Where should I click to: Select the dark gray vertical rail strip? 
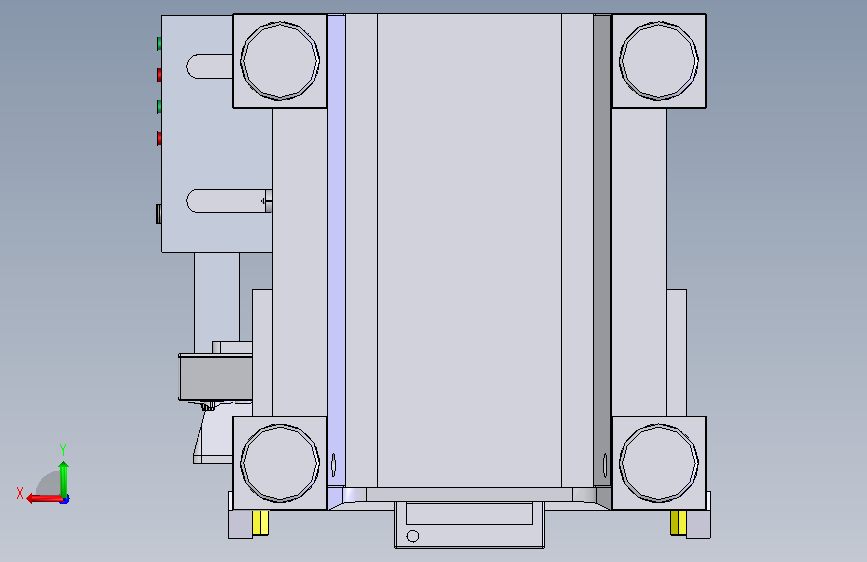pos(602,251)
